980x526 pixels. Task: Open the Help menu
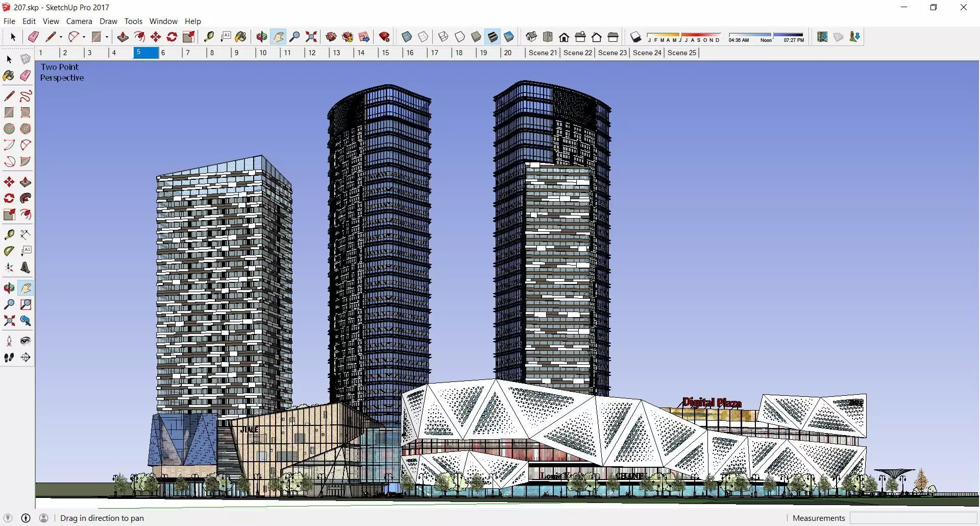coord(193,21)
